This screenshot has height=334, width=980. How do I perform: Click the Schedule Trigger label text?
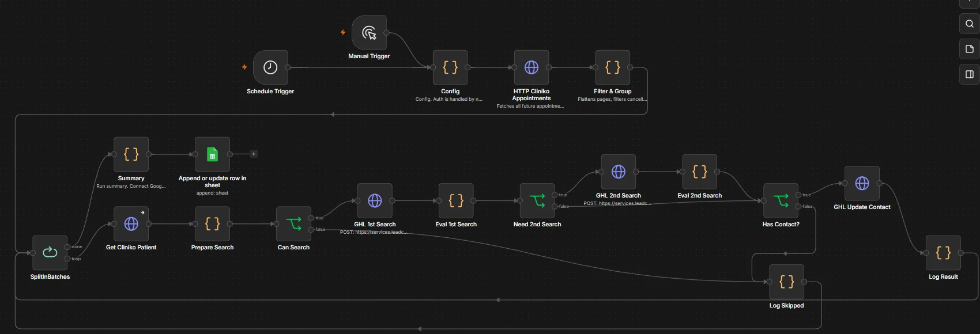(270, 91)
